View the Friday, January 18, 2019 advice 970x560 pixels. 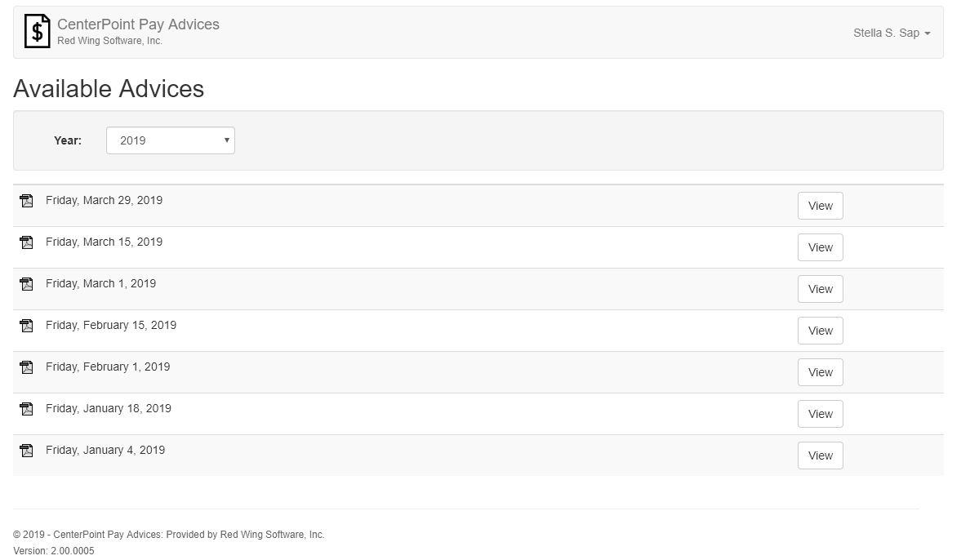(820, 415)
